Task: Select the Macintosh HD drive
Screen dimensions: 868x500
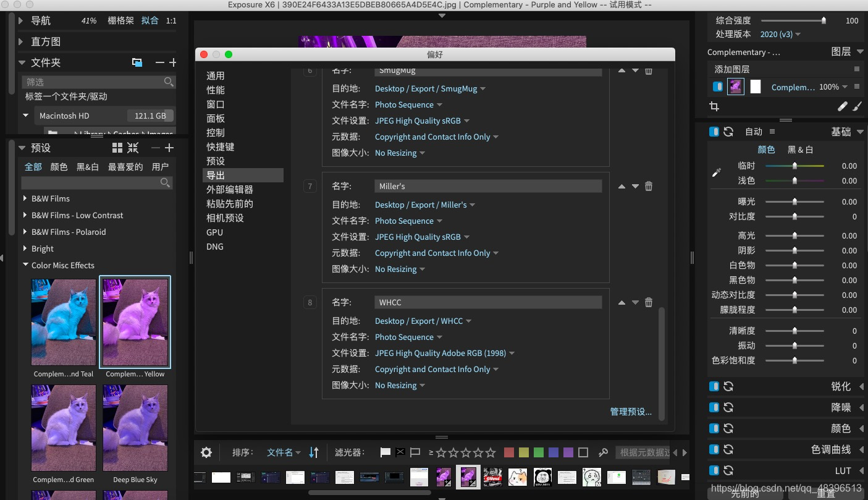Action: click(64, 116)
